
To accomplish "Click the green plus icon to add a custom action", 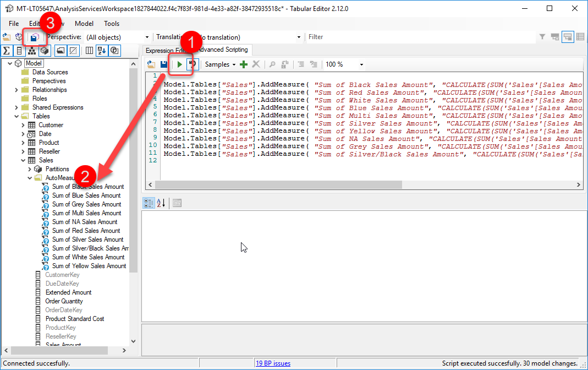I will (243, 64).
